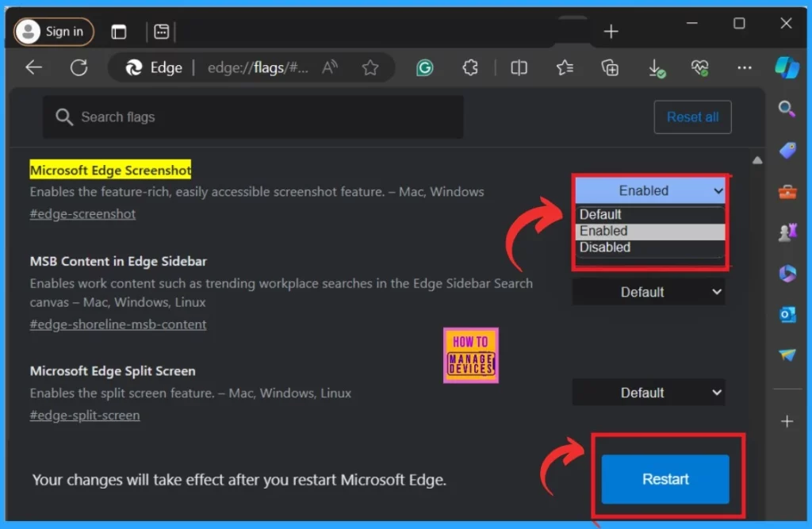Open Settings and more ellipsis menu
Viewport: 812px width, 529px height.
(745, 68)
